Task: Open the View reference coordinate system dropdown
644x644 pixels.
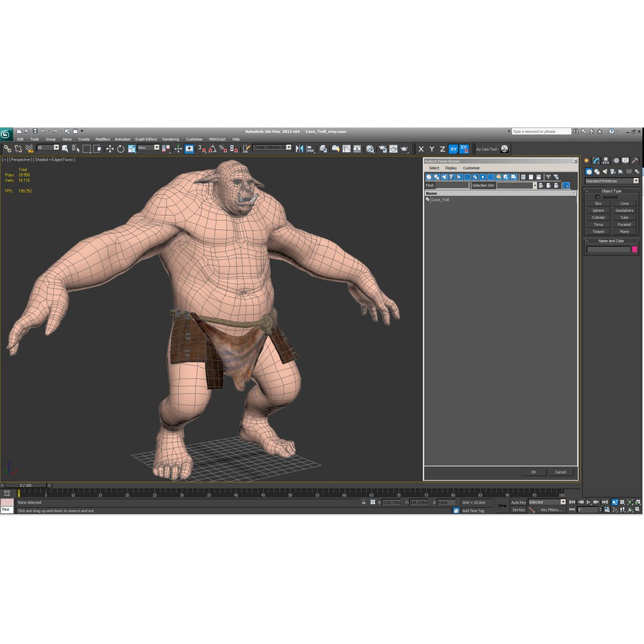Action: 148,147
